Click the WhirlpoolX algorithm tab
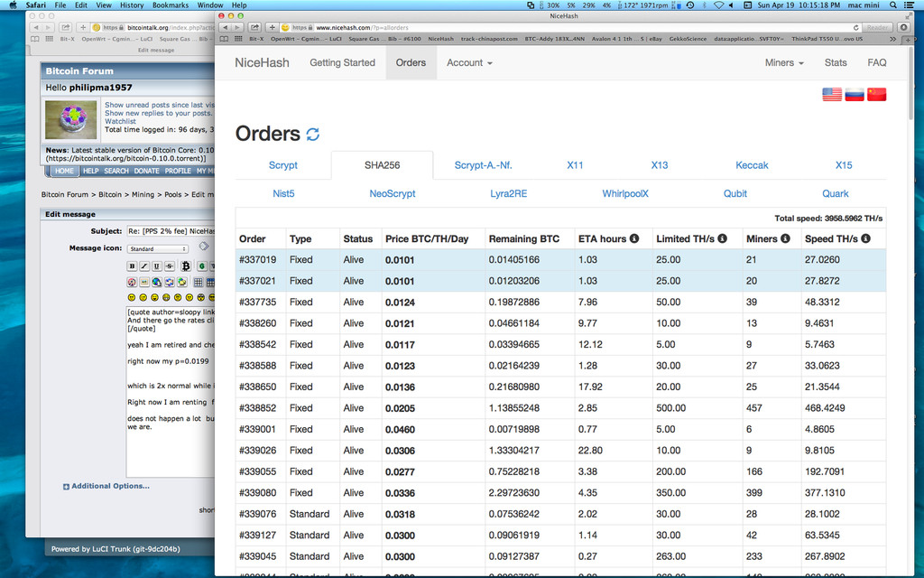The height and width of the screenshot is (578, 924). (625, 193)
